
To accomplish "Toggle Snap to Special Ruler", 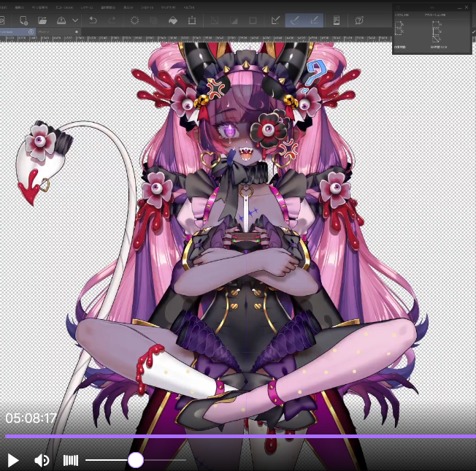I will pos(295,20).
